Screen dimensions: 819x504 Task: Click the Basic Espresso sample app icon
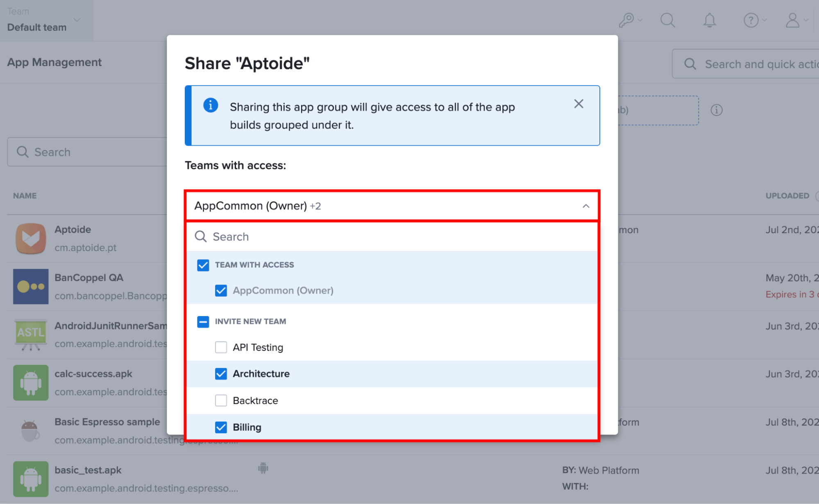coord(31,431)
